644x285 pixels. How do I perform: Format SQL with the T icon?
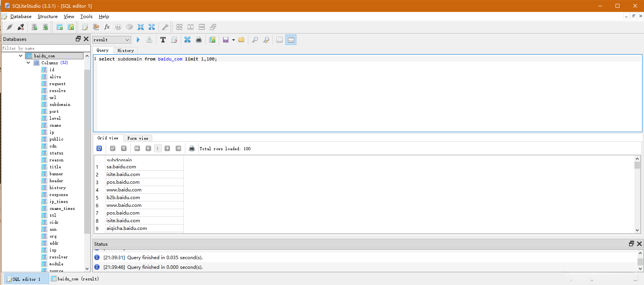point(163,40)
